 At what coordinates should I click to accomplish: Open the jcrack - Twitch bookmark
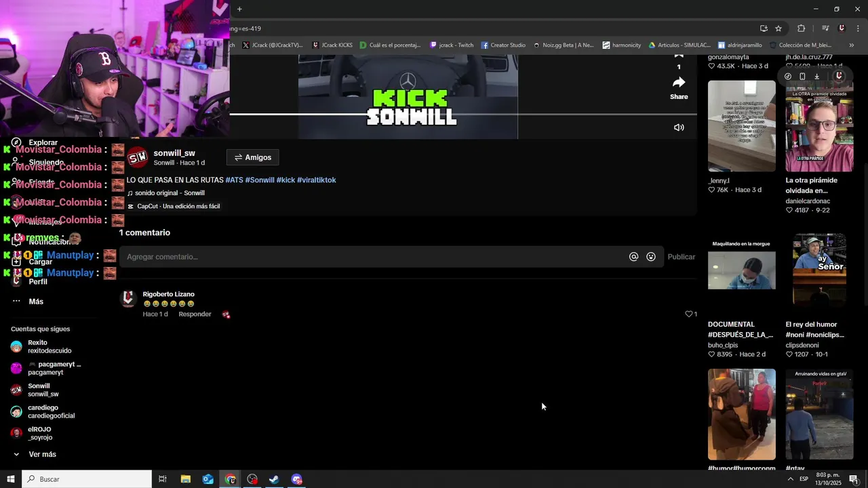coord(452,45)
